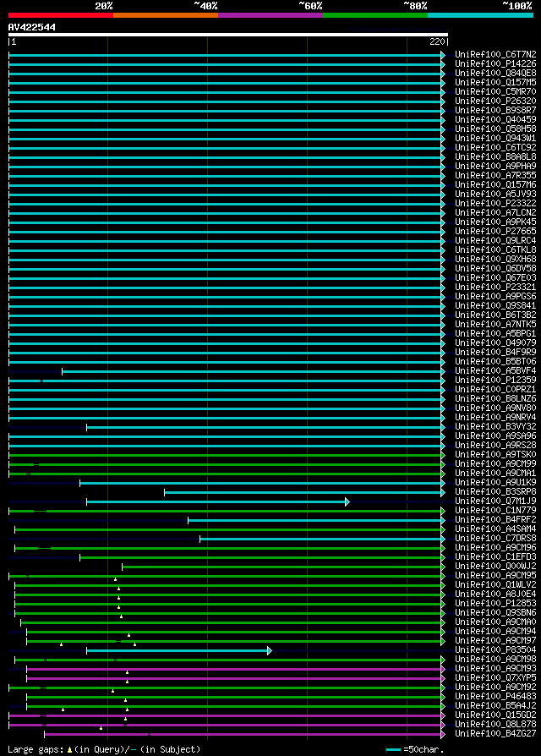541x756 pixels.
Task: Click UniRef100_B4FRF2 hit name
Action: (495, 520)
